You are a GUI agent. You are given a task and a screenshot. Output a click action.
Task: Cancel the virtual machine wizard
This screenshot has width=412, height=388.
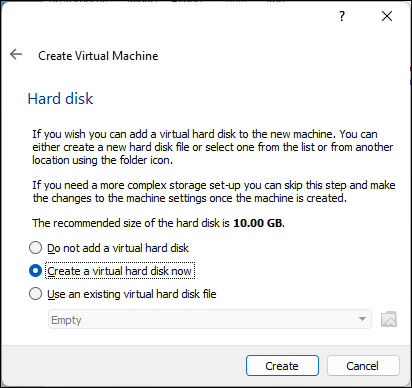tap(363, 366)
